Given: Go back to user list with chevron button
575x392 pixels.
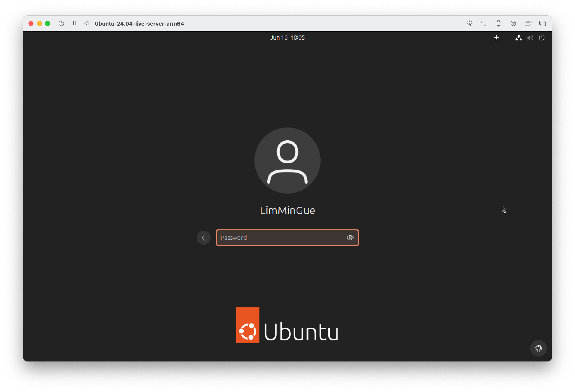Looking at the screenshot, I should tap(203, 238).
